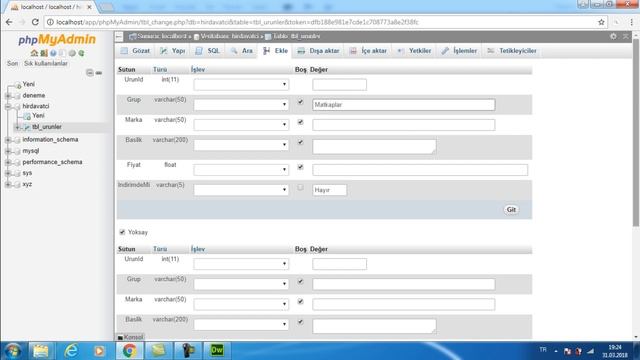Toggle Boş checkbox for IndirimdeMi row
Screen dimensions: 640x360
click(300, 187)
